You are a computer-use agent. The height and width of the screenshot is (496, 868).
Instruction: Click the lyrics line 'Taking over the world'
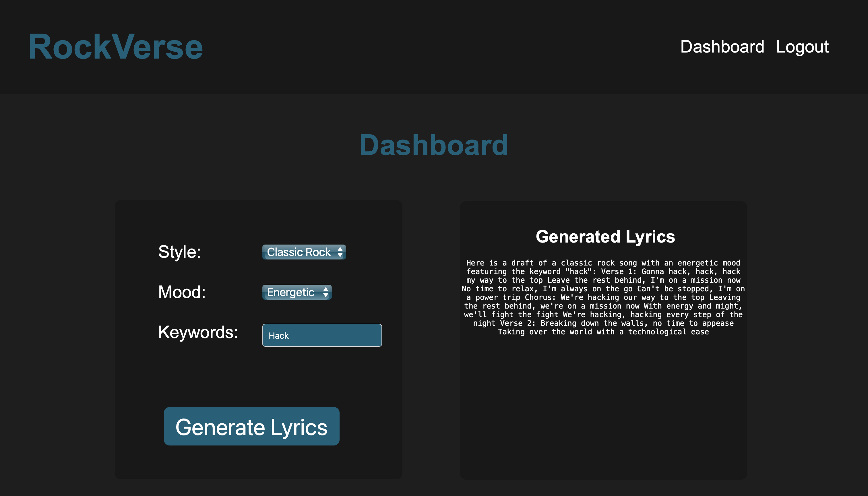(603, 332)
